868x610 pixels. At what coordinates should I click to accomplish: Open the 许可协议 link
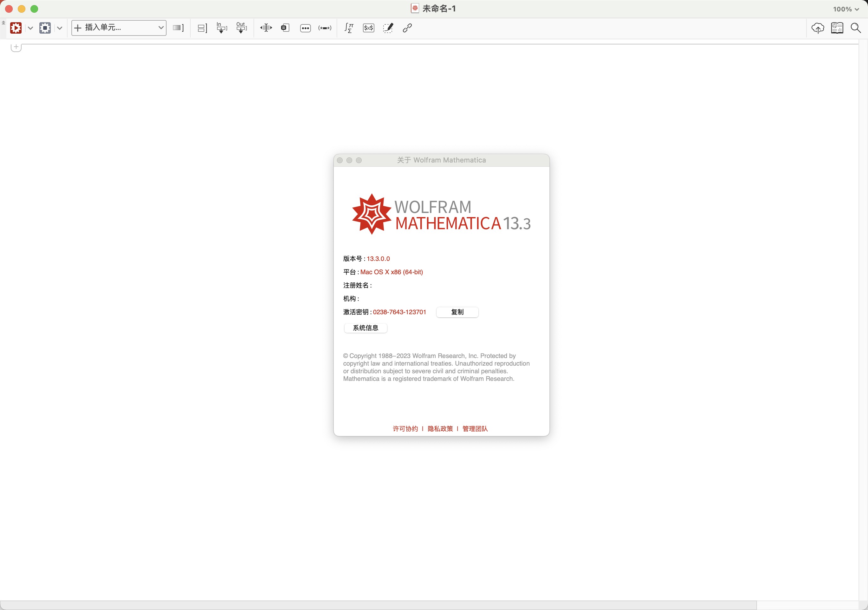[x=405, y=428]
